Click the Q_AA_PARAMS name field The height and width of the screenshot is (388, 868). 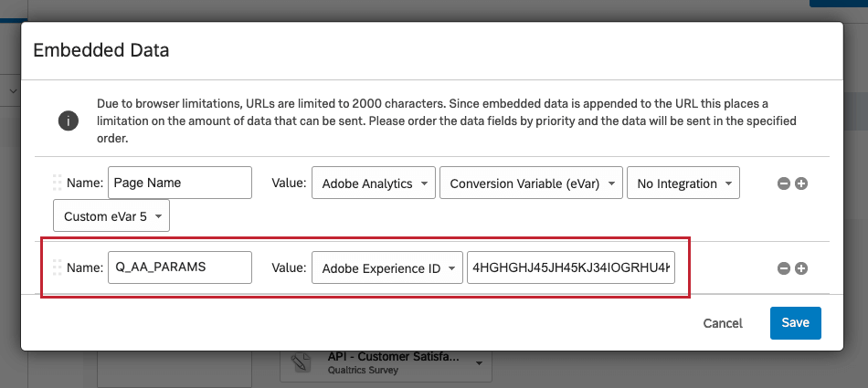[x=179, y=267]
